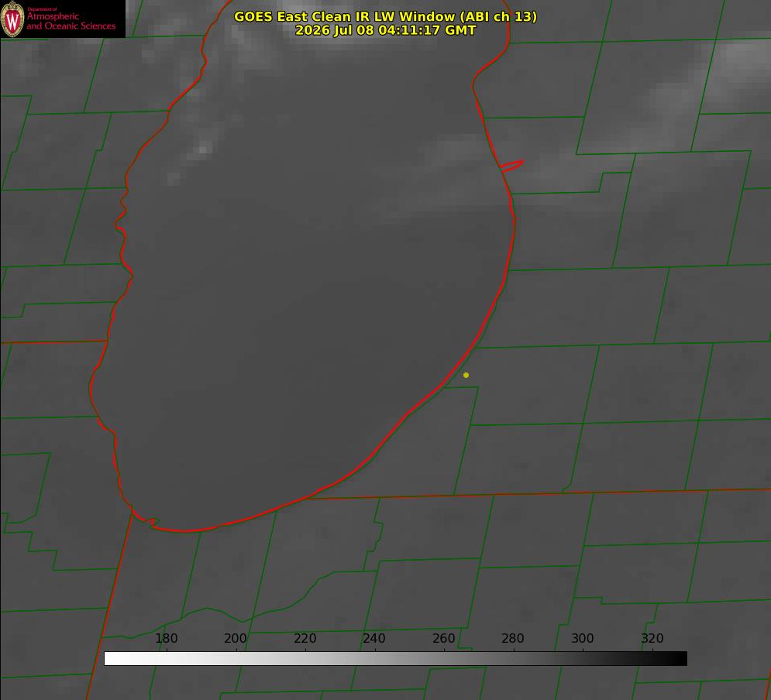
Task: Click the Atmospheric and Oceanic Sciences text
Action: pos(71,21)
